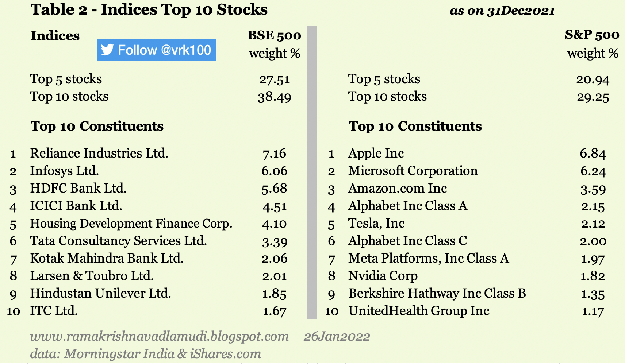This screenshot has height=364, width=625.
Task: Click Berkshire Hathway Inc Class B
Action: pyautogui.click(x=437, y=293)
